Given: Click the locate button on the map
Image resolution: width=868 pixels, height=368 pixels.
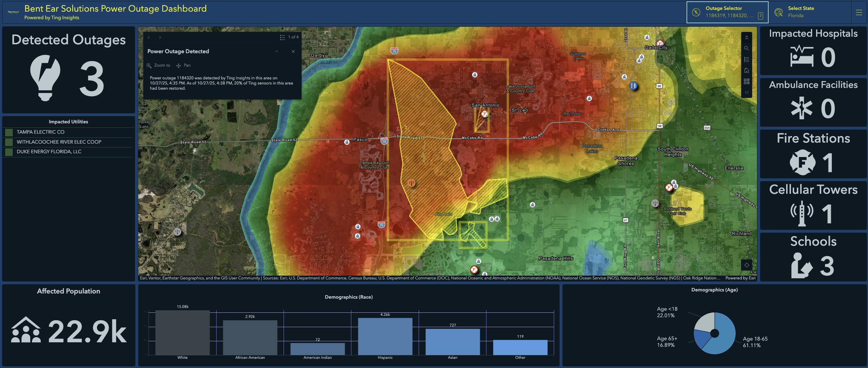Looking at the screenshot, I should point(746,265).
